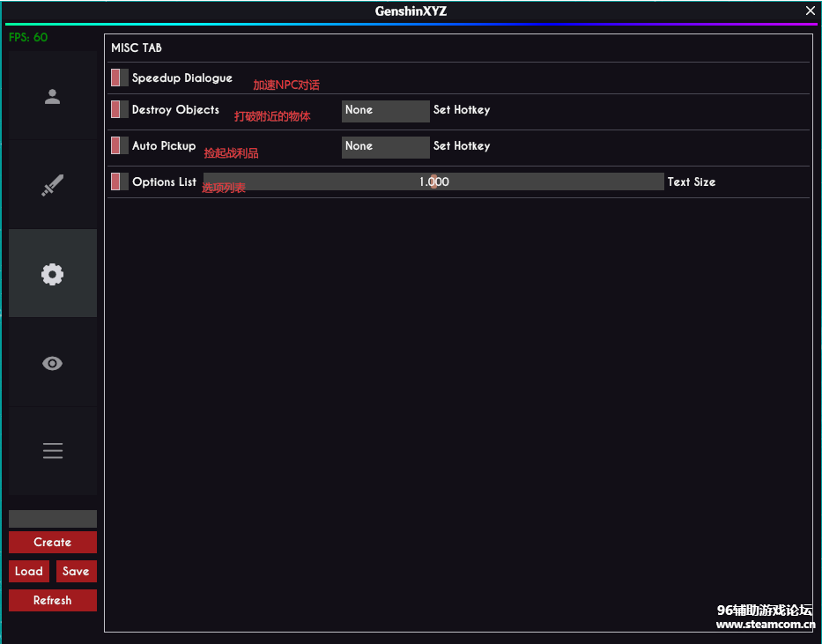Select the gear misc sidebar tab

coord(53,273)
